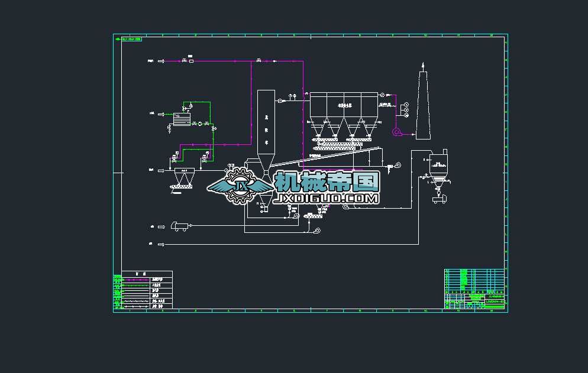The height and width of the screenshot is (373, 588).
Task: Select the green line sample in the legend
Action: click(x=137, y=286)
